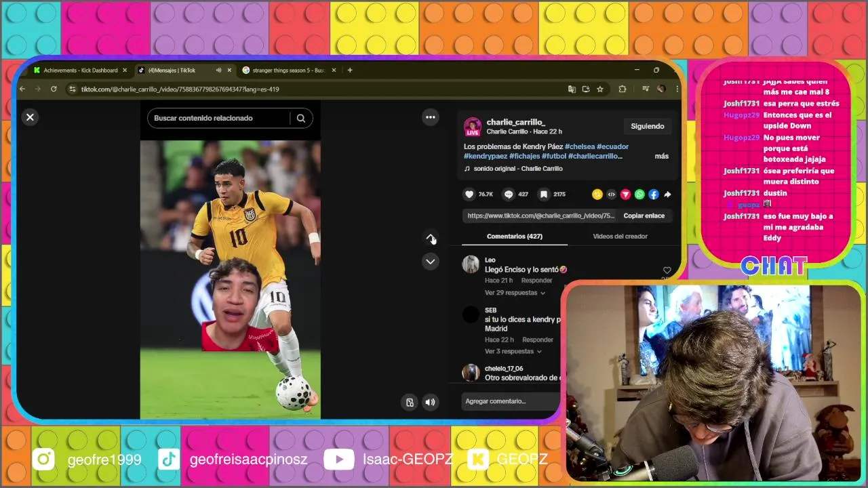Share the video on Facebook
The width and height of the screenshot is (868, 488).
click(x=654, y=195)
